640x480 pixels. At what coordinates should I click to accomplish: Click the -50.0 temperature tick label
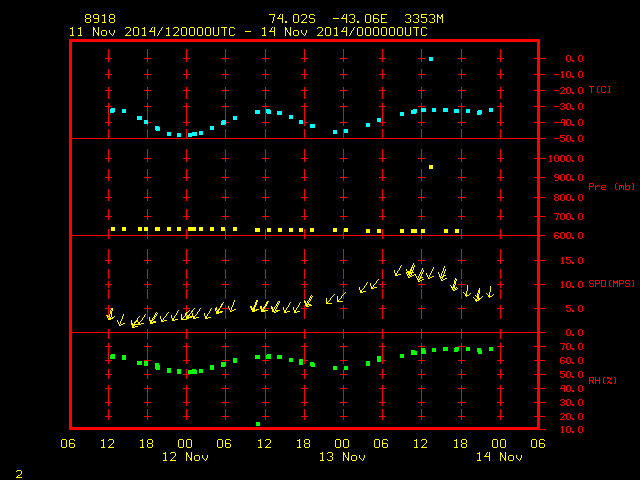(x=569, y=139)
